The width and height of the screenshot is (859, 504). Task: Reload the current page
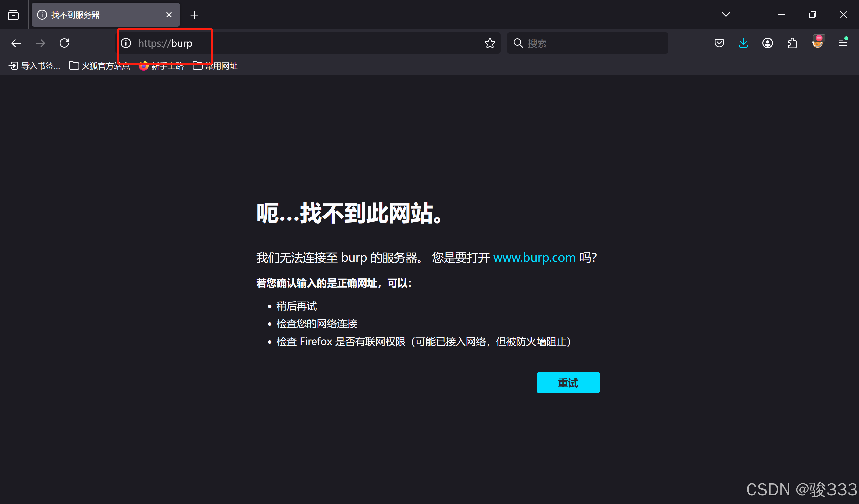point(64,43)
